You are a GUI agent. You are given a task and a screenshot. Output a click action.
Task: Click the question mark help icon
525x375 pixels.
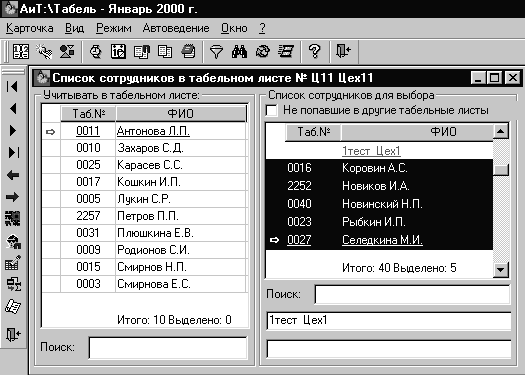click(x=315, y=52)
